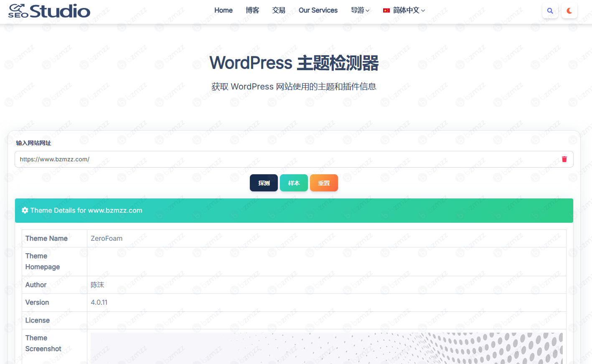Expand the 简体中文 language dropdown
The height and width of the screenshot is (364, 592).
404,10
